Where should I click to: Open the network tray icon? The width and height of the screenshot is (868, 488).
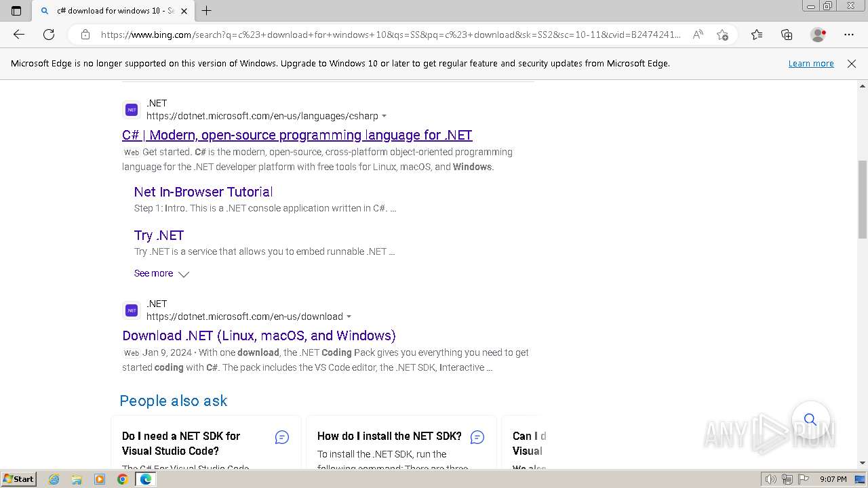(787, 479)
